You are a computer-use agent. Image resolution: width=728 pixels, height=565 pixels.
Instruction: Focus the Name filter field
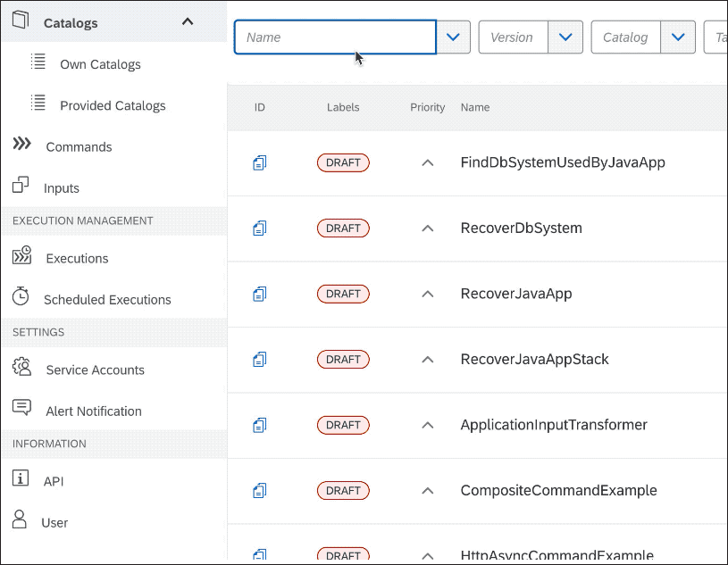click(x=335, y=37)
